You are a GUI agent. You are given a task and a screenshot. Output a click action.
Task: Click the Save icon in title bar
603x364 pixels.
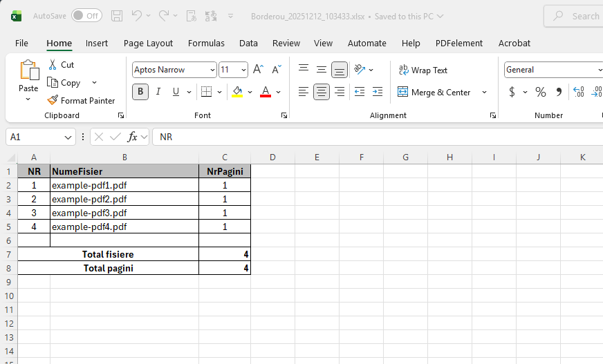click(117, 16)
